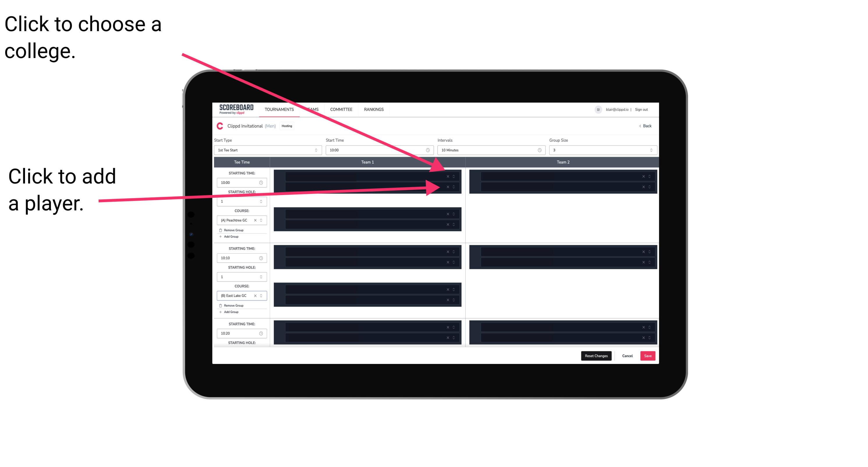The width and height of the screenshot is (868, 467).
Task: Click the Start Time input field
Action: [x=378, y=150]
